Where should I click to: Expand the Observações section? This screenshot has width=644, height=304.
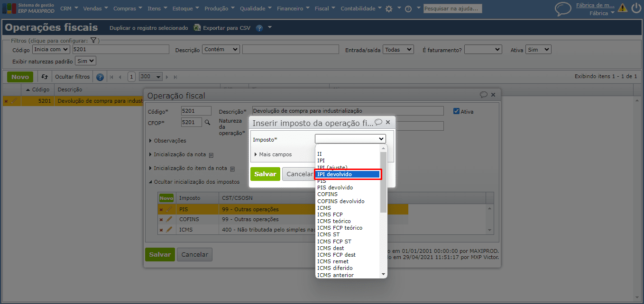point(168,141)
